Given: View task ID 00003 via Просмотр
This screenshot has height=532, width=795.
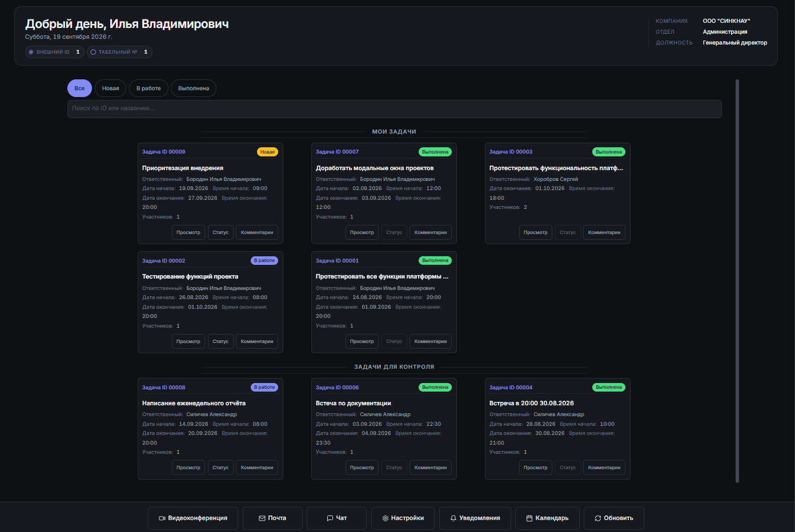Looking at the screenshot, I should point(536,232).
